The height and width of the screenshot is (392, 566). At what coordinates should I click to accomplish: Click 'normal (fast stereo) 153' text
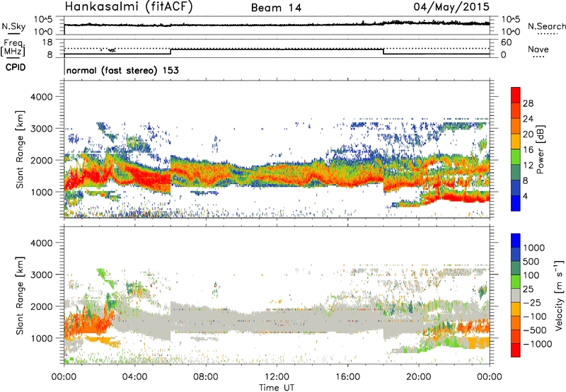[x=122, y=70]
